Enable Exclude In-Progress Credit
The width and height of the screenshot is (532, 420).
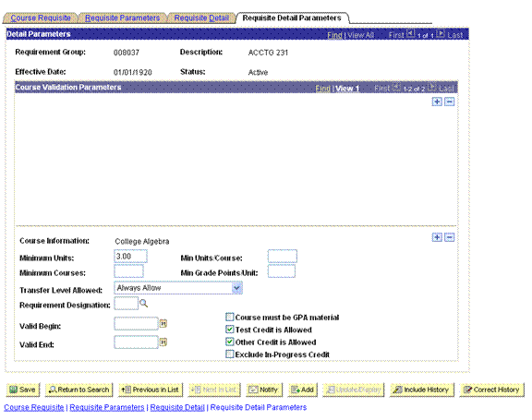230,354
